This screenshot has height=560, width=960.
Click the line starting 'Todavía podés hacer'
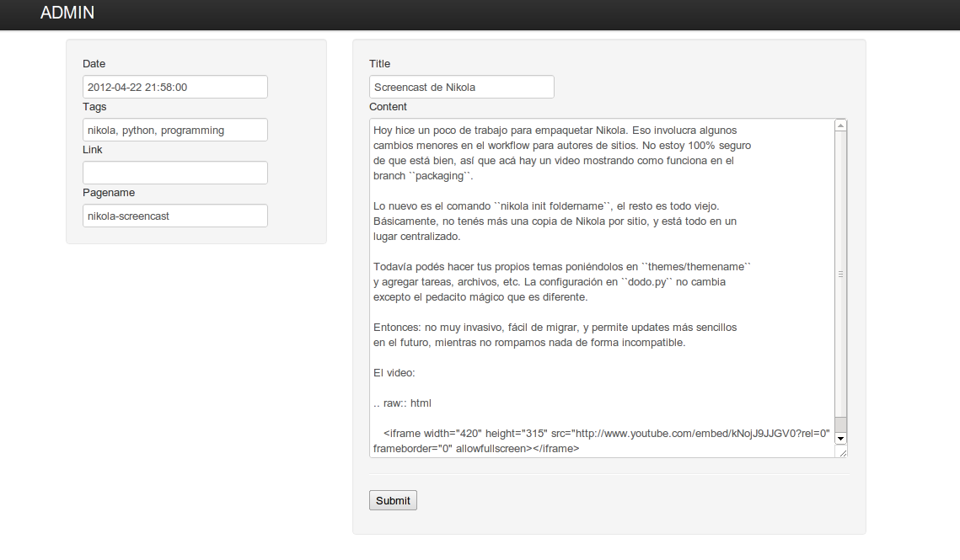pos(562,267)
